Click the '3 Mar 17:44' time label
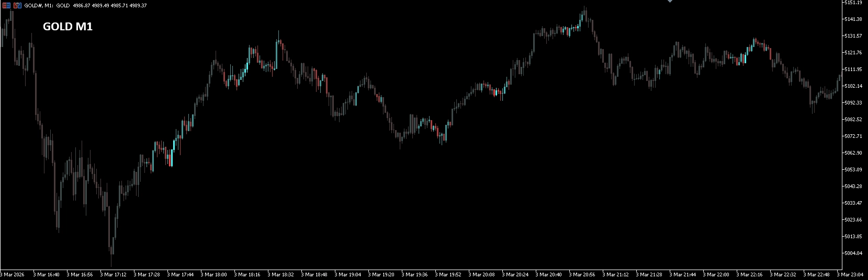868x280 pixels. (x=181, y=275)
